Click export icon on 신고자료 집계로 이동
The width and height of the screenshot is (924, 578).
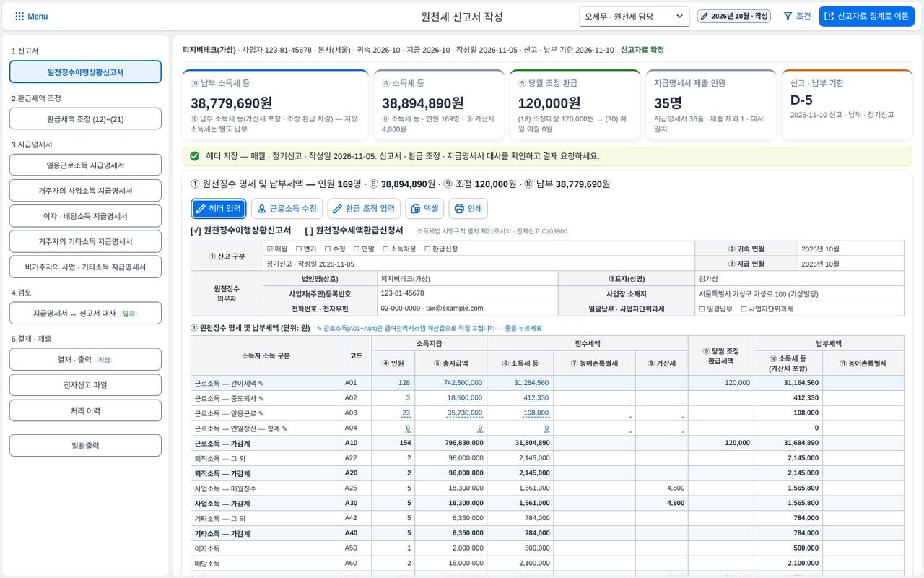[829, 16]
